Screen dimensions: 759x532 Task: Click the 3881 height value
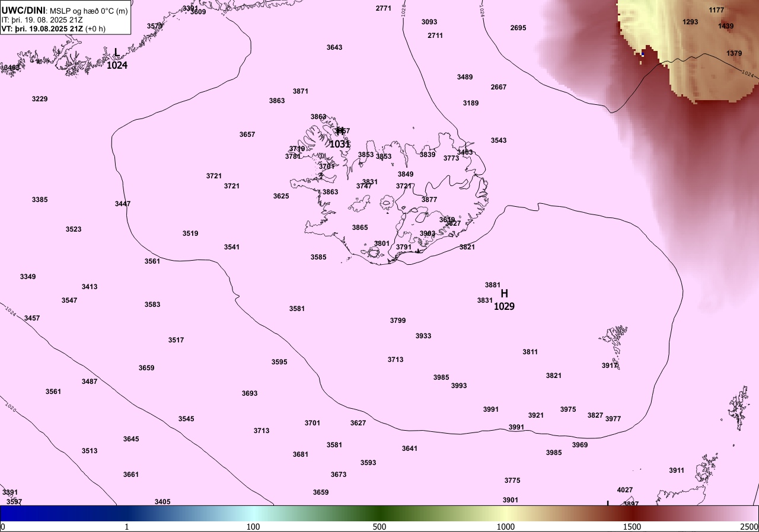click(493, 285)
